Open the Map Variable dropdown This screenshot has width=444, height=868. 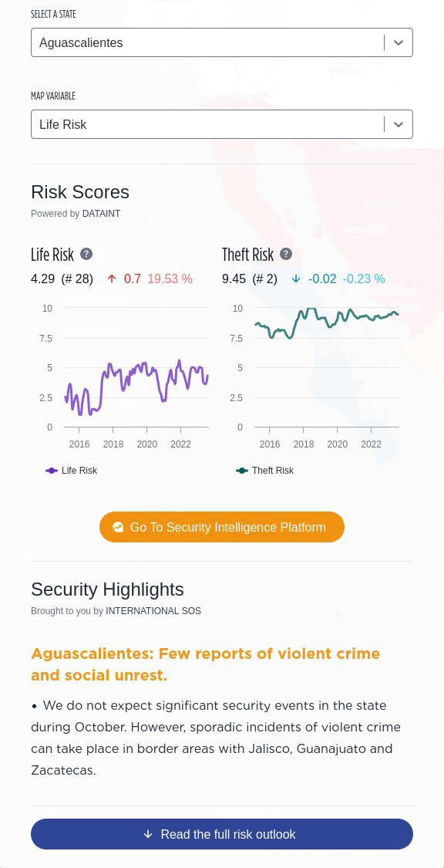tap(222, 124)
